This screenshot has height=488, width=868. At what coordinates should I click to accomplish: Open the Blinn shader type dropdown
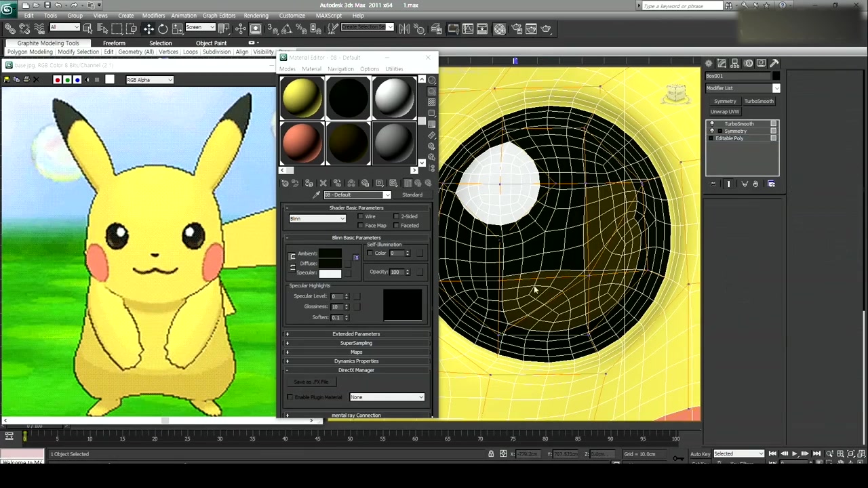[317, 219]
